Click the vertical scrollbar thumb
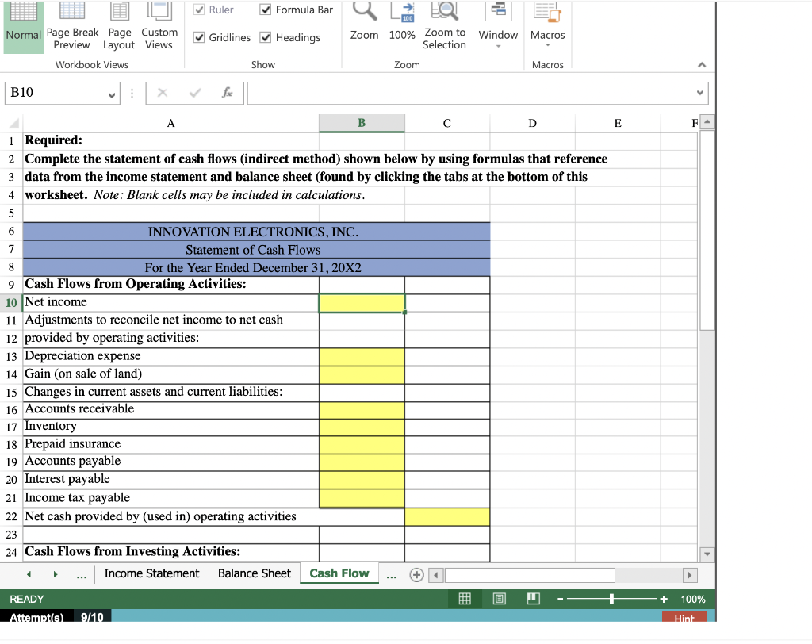The image size is (812, 644). [x=707, y=231]
